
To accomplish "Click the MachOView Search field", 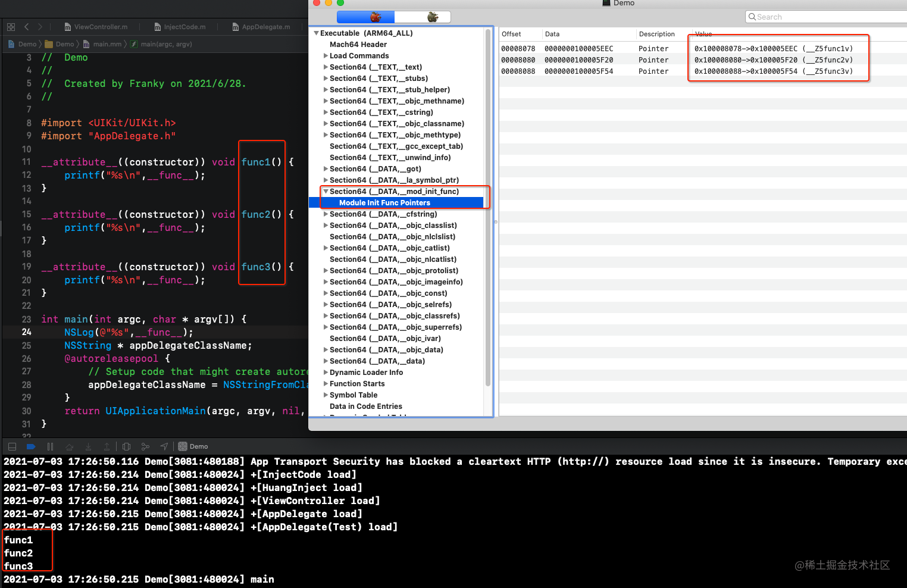I will tap(826, 17).
